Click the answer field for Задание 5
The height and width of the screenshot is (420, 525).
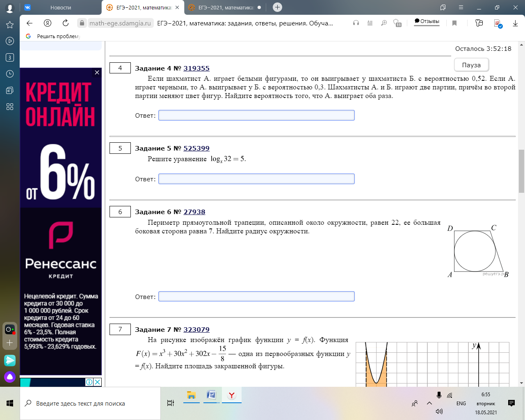(256, 179)
